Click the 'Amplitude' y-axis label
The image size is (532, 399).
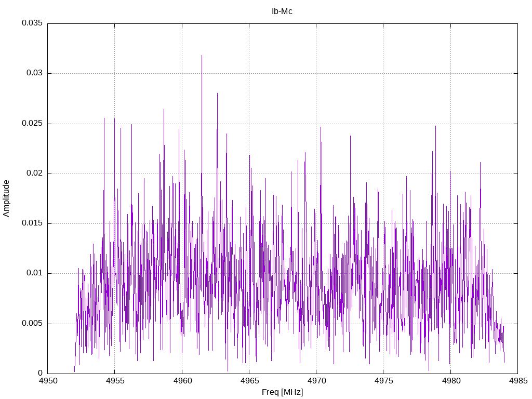tap(6, 198)
